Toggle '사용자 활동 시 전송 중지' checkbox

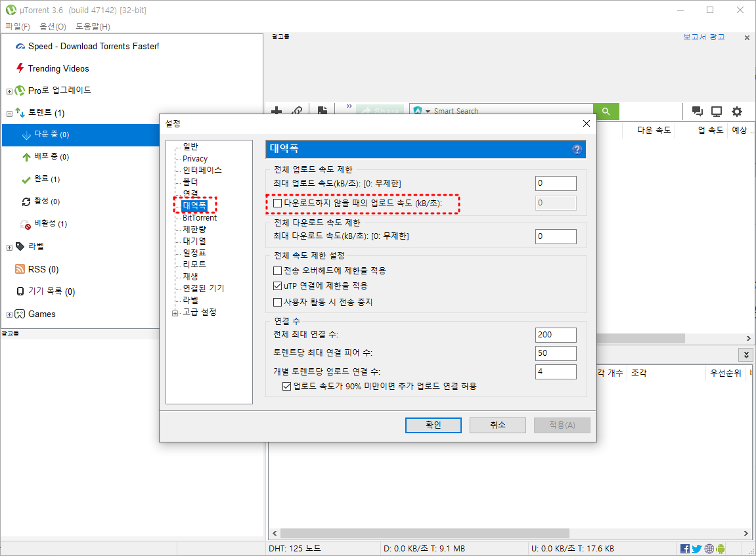278,302
